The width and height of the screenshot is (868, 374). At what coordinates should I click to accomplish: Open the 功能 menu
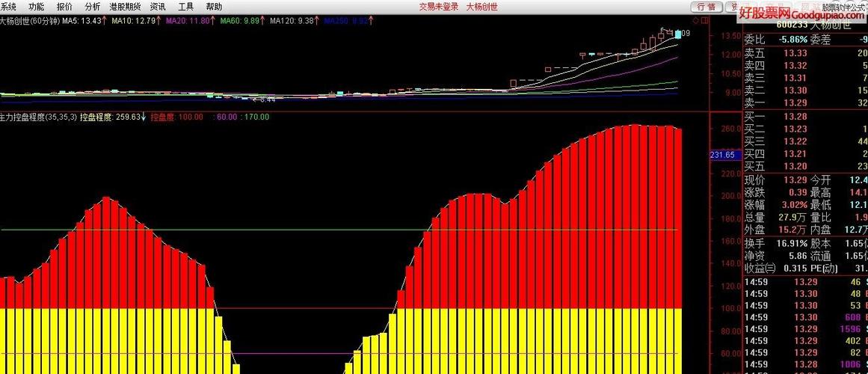(x=37, y=7)
